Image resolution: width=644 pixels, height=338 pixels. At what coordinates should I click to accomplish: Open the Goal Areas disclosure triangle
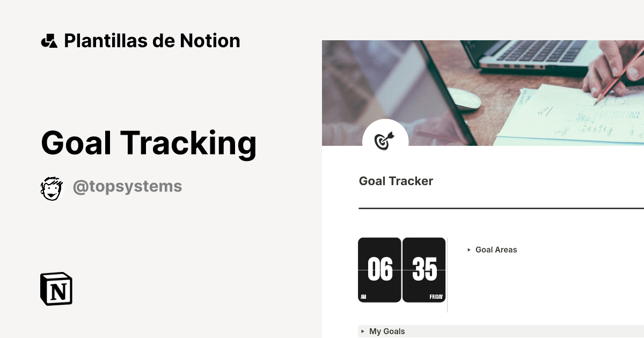pos(470,249)
